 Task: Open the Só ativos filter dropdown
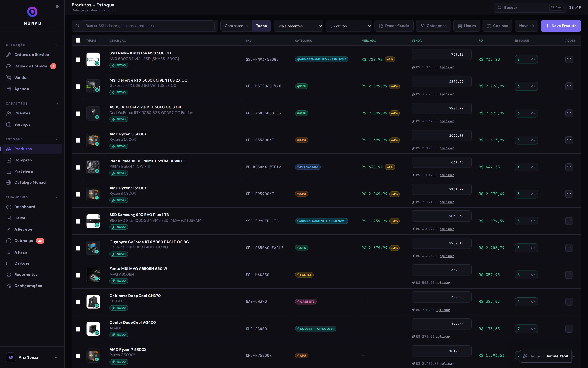349,26
